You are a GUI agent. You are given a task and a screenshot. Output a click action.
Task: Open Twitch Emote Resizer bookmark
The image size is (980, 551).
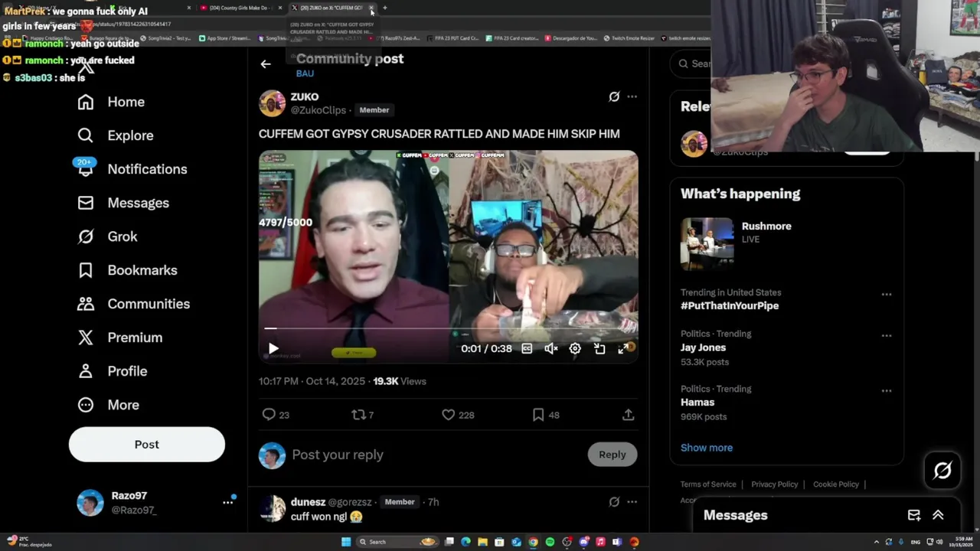(x=630, y=38)
